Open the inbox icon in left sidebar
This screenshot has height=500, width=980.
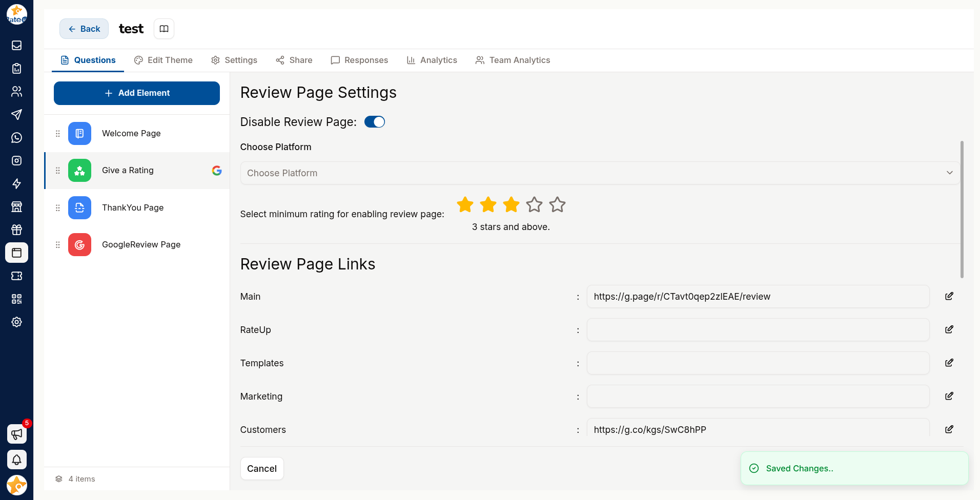click(x=16, y=46)
